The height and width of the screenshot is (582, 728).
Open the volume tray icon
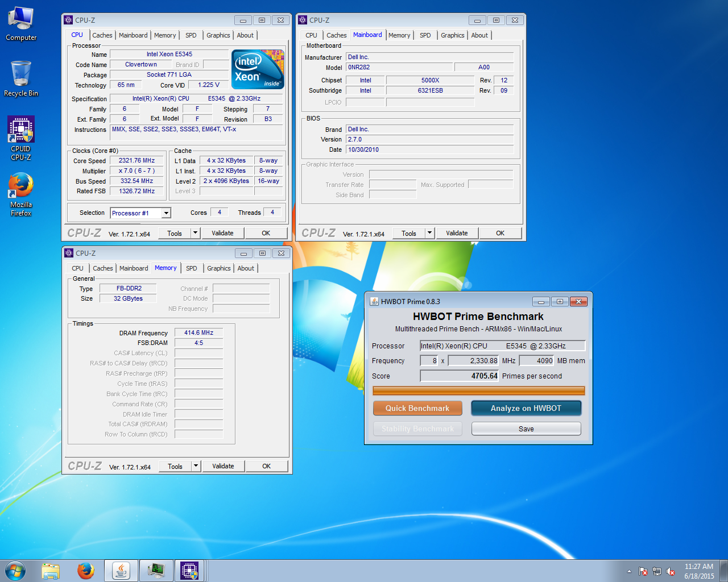(x=671, y=571)
